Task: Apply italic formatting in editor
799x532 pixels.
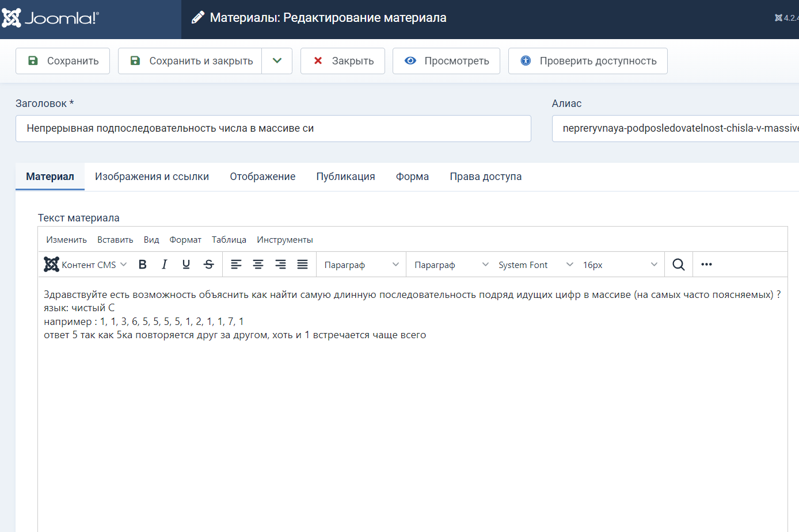Action: point(165,265)
